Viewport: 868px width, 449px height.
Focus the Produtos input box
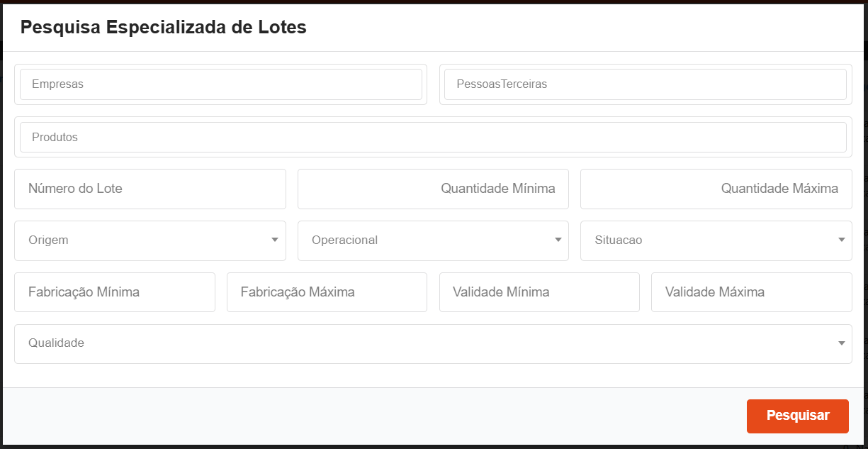tap(432, 138)
